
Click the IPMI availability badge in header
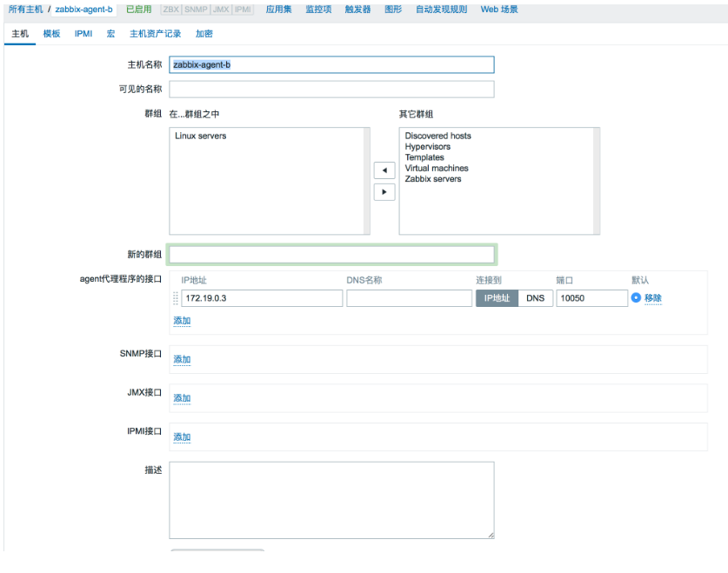coord(243,10)
